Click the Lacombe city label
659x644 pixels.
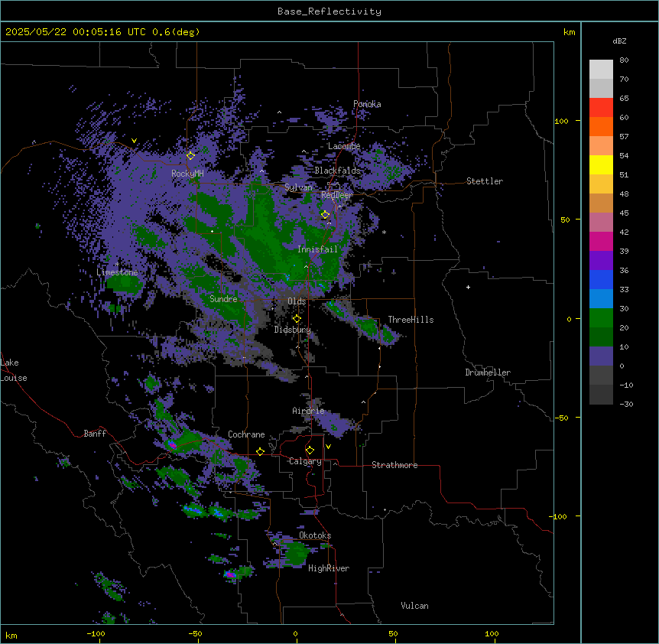[344, 146]
